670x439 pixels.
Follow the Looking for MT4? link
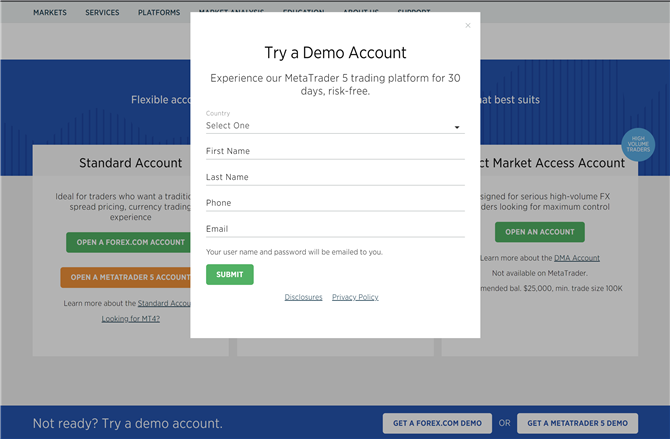131,319
